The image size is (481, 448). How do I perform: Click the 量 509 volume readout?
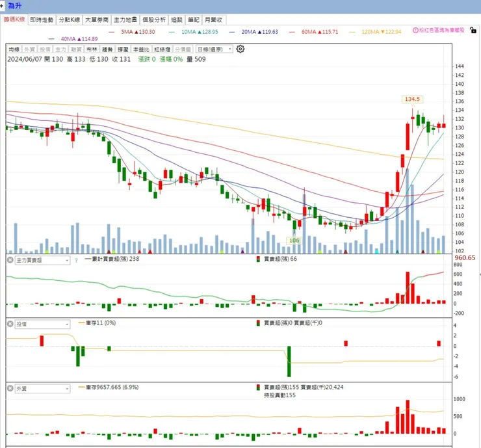pos(196,59)
